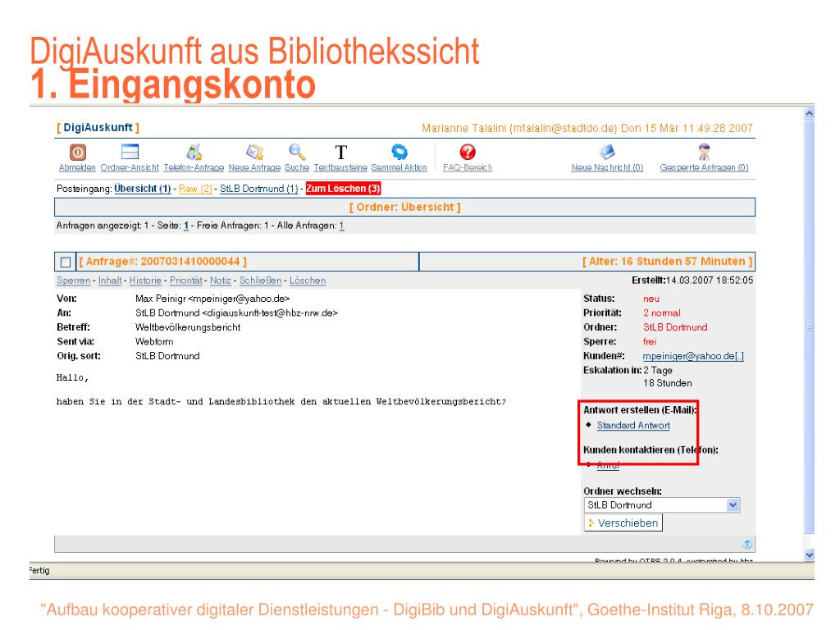Open the Sammel Aktion gear icon
Image resolution: width=840 pixels, height=630 pixels.
coord(399,152)
